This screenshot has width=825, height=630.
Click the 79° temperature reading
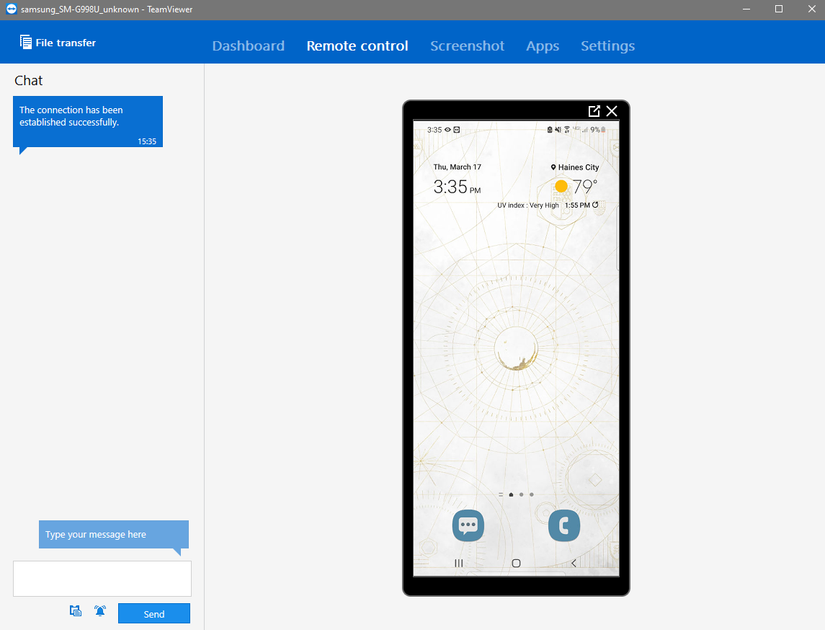coord(585,186)
